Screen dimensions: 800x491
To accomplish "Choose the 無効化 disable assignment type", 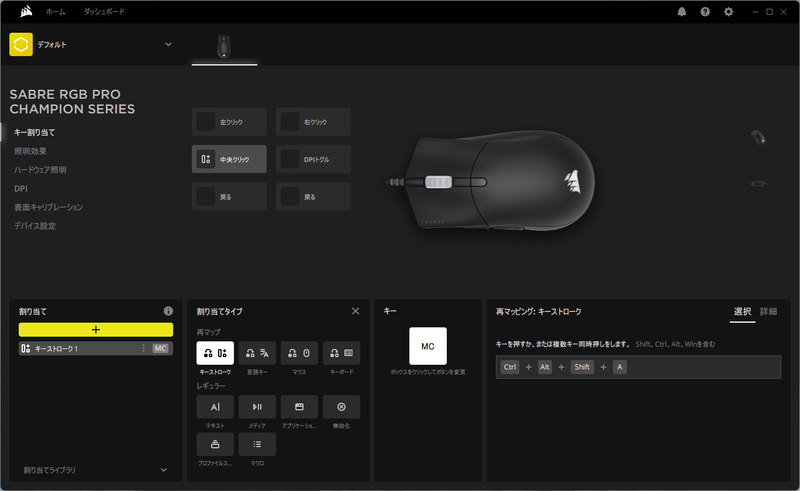I will click(341, 407).
